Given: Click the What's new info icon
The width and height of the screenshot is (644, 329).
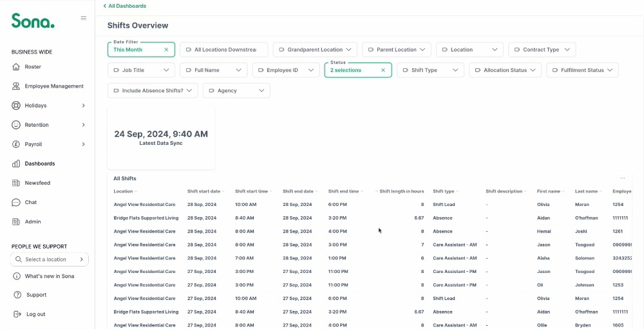Looking at the screenshot, I should pos(17,276).
